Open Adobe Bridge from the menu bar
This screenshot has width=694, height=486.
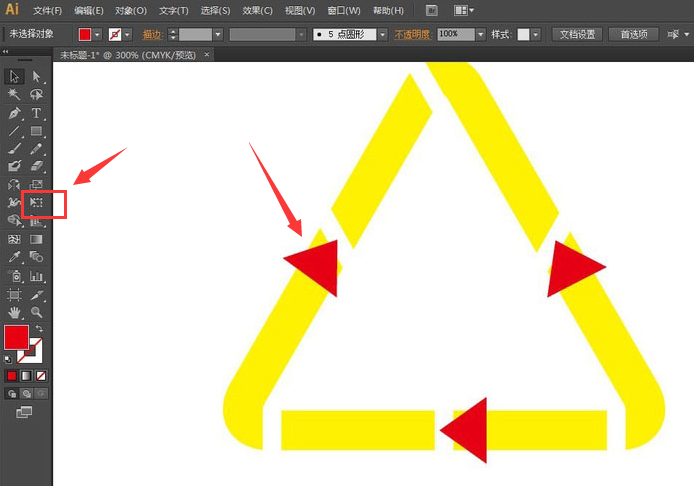coord(432,10)
